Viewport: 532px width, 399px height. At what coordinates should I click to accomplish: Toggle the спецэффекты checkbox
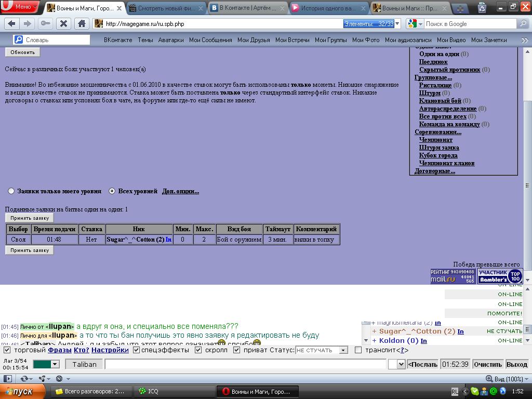[x=136, y=350]
